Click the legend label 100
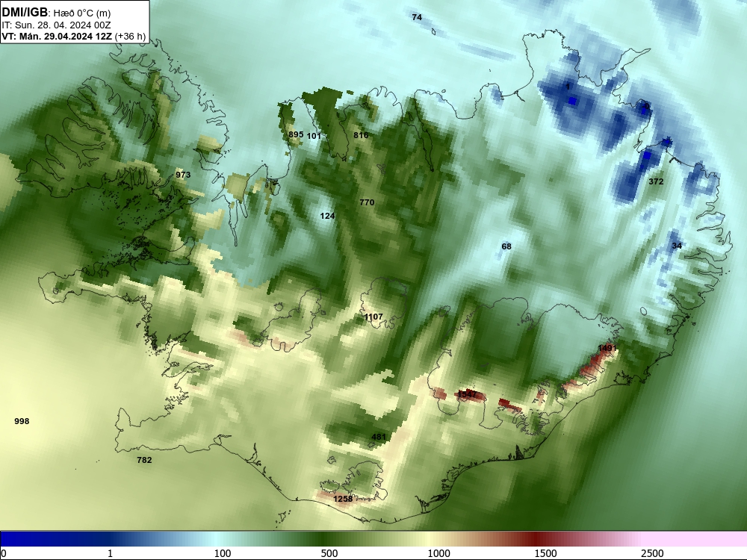 coord(223,553)
